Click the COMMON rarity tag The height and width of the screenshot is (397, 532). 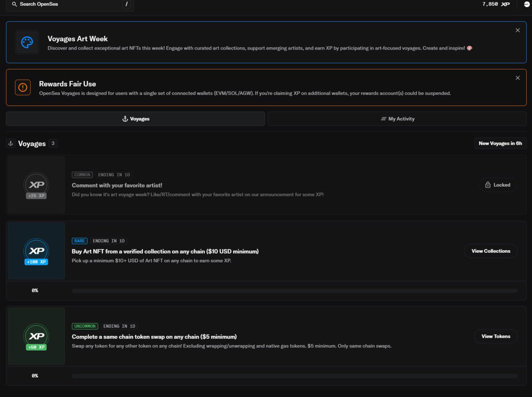pyautogui.click(x=82, y=175)
